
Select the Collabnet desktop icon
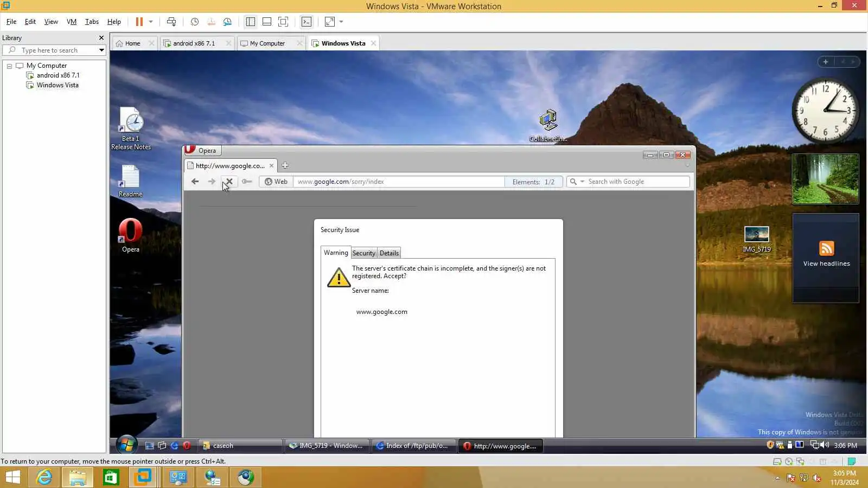click(x=548, y=126)
